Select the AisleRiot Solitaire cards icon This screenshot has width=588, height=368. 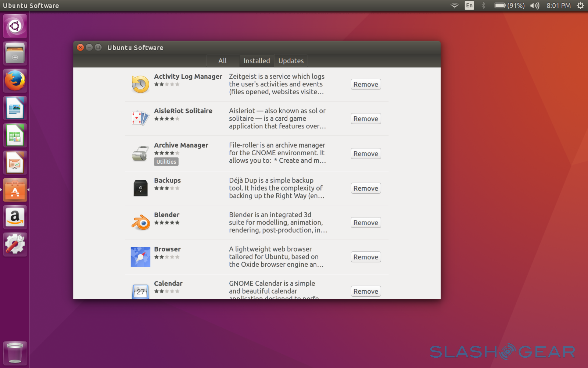(140, 118)
